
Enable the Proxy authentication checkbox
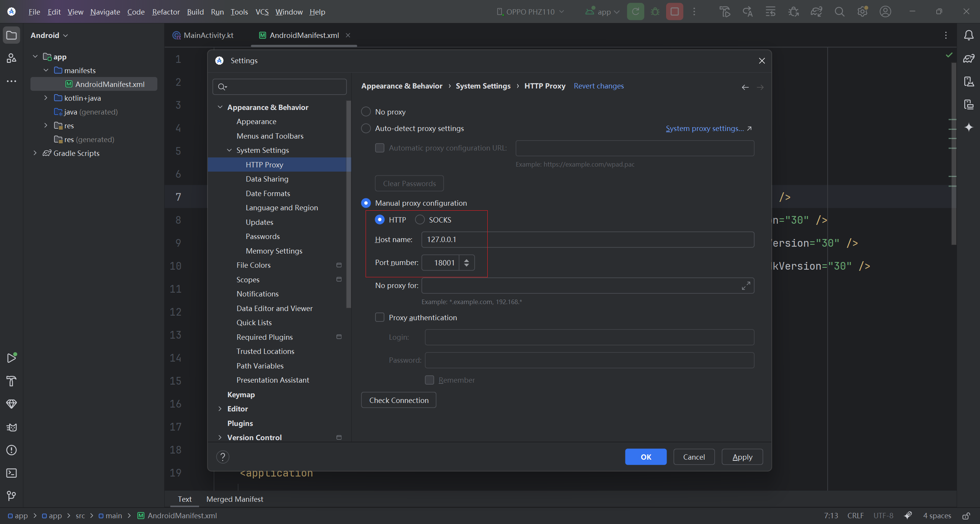[x=380, y=318]
